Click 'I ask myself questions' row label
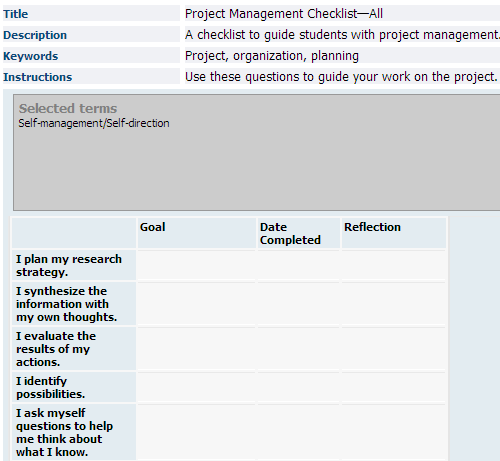Viewport: 500px width, 461px height. tap(74, 432)
